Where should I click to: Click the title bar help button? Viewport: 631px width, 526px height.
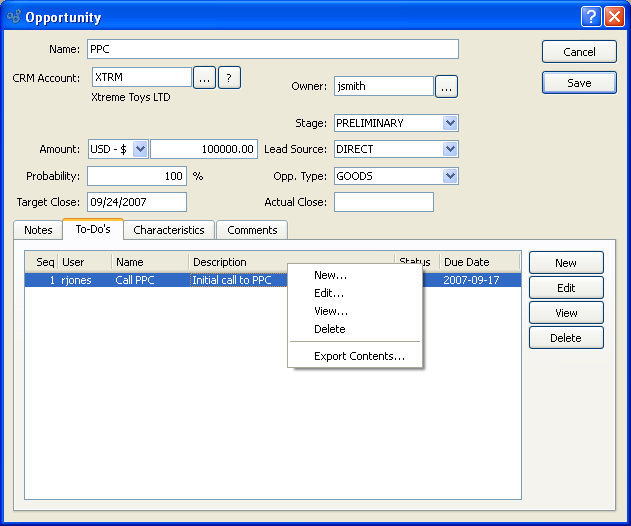(x=591, y=17)
